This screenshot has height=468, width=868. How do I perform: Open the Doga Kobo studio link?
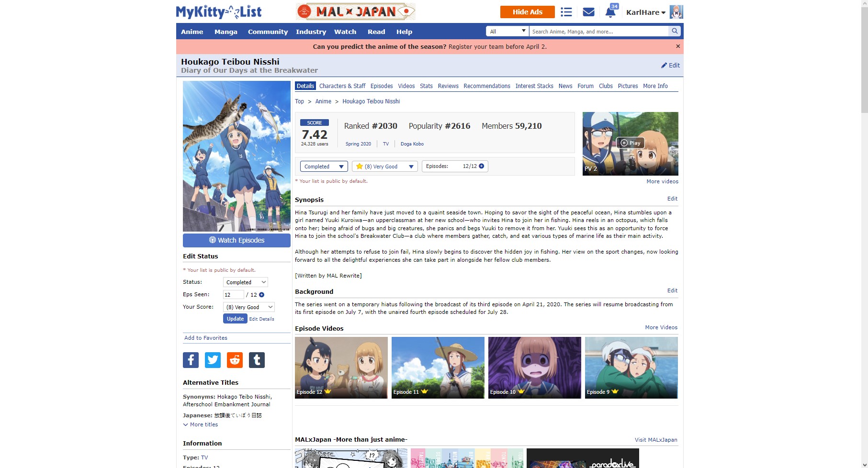412,144
